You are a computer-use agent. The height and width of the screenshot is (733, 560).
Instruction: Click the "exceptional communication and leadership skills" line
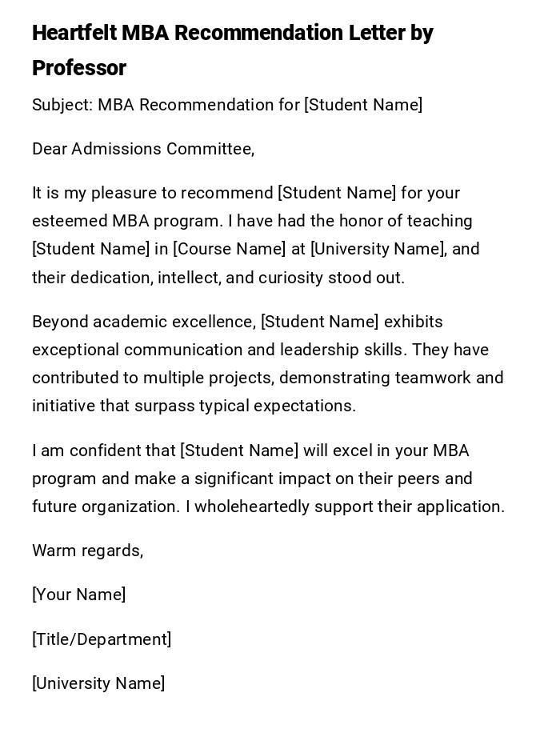(238, 350)
